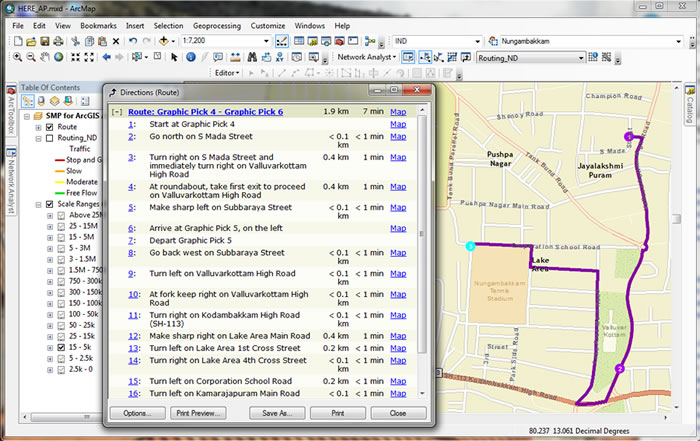
Task: Click the Undo arrow icon
Action: click(132, 41)
